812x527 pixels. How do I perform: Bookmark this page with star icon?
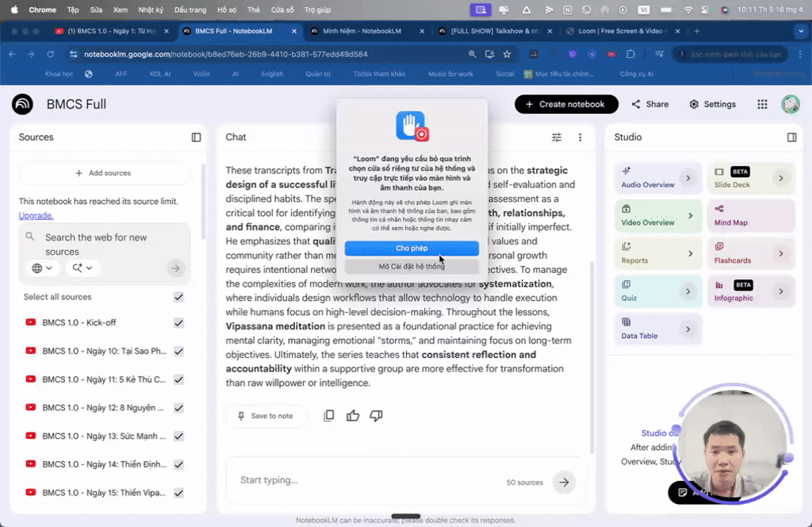click(507, 54)
